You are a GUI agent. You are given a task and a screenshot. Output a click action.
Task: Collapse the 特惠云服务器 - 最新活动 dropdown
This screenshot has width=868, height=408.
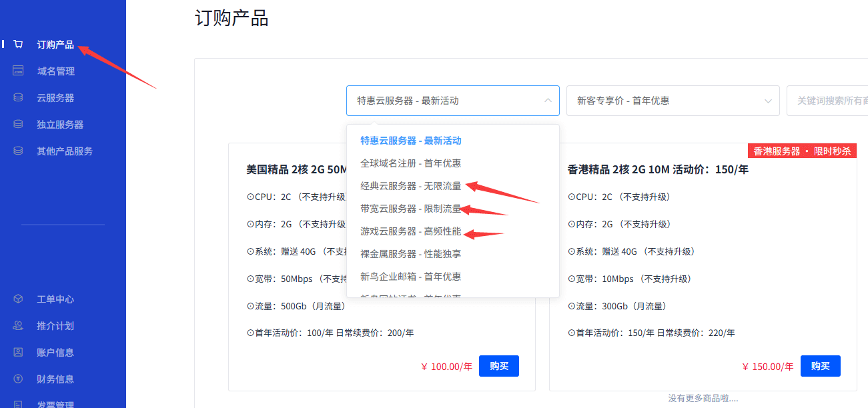click(452, 101)
